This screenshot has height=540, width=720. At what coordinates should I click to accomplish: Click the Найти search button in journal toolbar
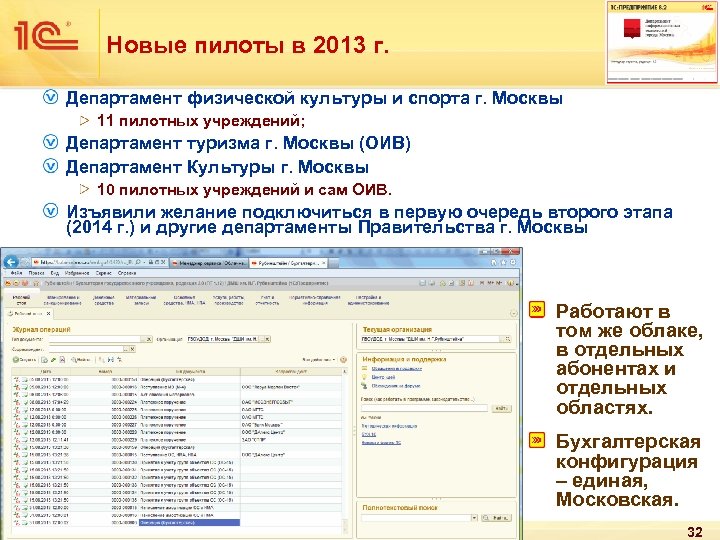[80, 360]
